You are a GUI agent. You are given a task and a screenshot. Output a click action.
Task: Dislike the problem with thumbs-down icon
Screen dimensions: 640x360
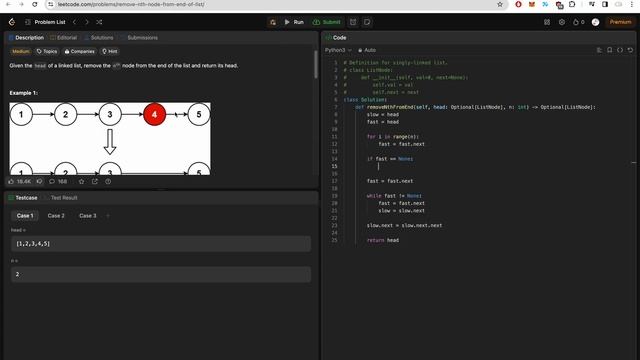tap(40, 181)
